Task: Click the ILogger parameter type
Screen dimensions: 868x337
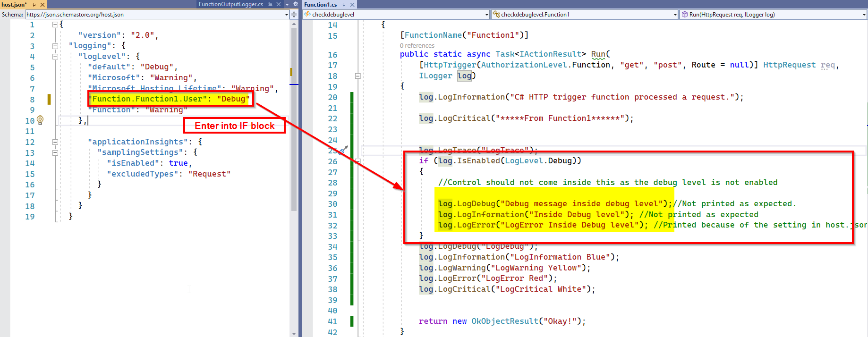Action: 435,76
